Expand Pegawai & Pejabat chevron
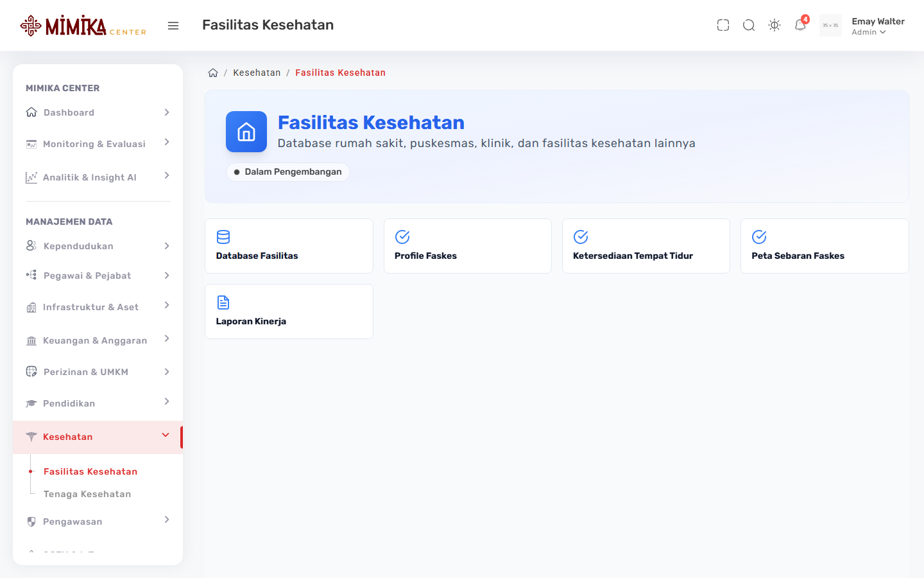This screenshot has height=578, width=924. 167,276
